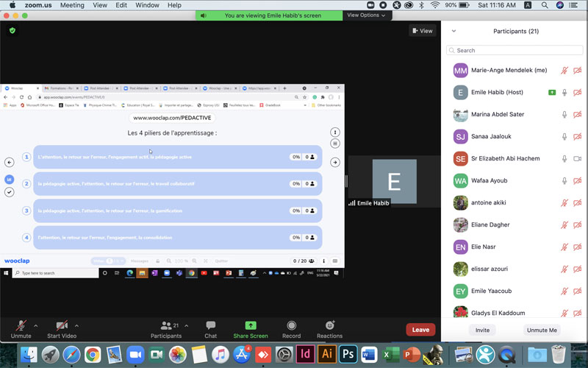This screenshot has width=588, height=368.
Task: Start recording with Record button
Action: pyautogui.click(x=291, y=329)
